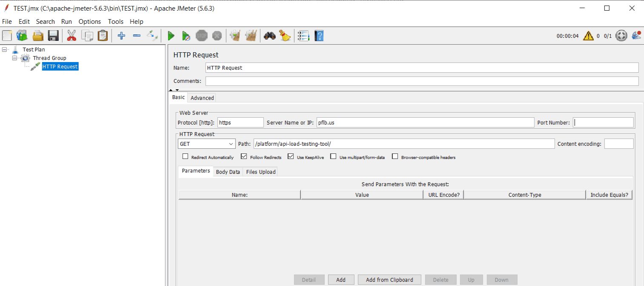Click the Add plus toolbar icon
Viewport: 644px width, 286px height.
(x=121, y=36)
